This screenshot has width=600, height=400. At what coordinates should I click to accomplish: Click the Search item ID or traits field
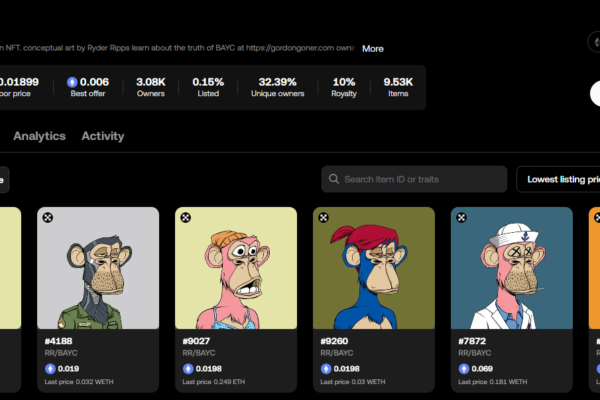click(420, 179)
